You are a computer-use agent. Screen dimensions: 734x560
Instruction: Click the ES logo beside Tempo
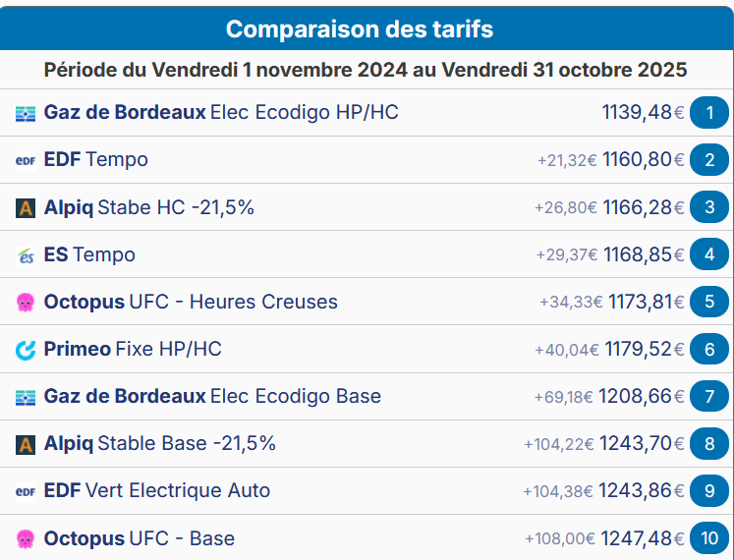[x=26, y=255]
